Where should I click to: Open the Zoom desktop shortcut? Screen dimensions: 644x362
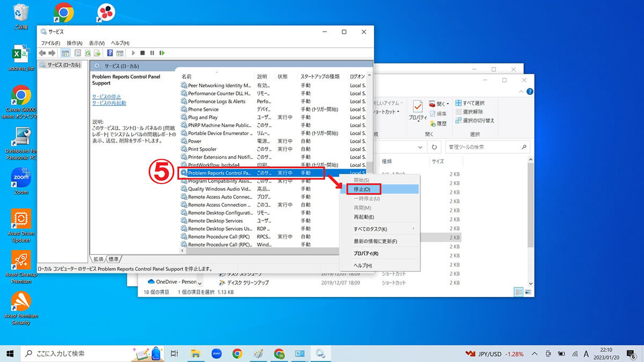pos(21,181)
